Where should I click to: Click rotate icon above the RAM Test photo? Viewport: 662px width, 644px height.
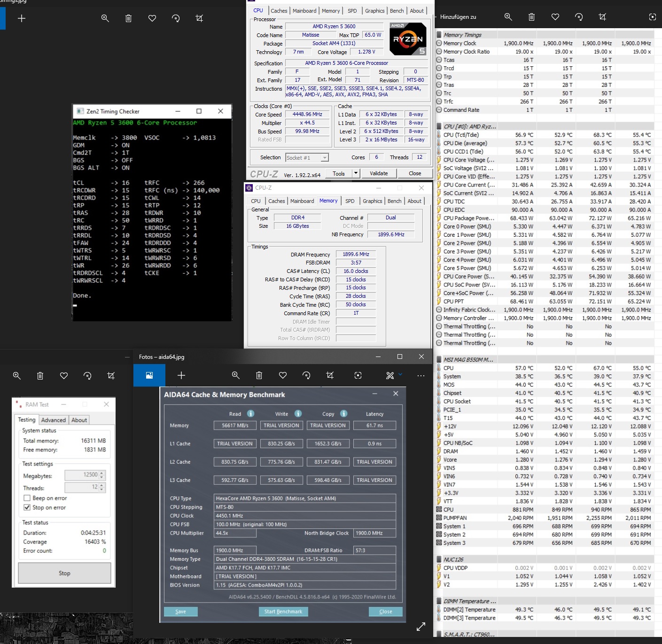pyautogui.click(x=87, y=375)
